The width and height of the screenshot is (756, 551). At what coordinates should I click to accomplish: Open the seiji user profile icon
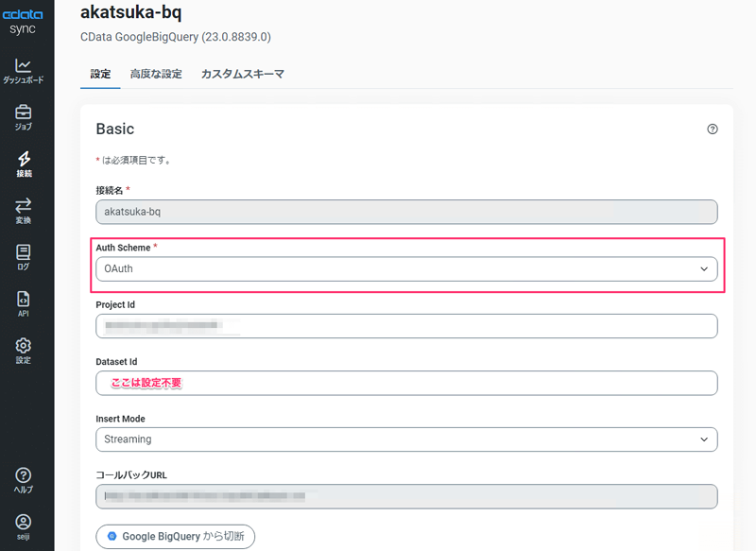[23, 527]
